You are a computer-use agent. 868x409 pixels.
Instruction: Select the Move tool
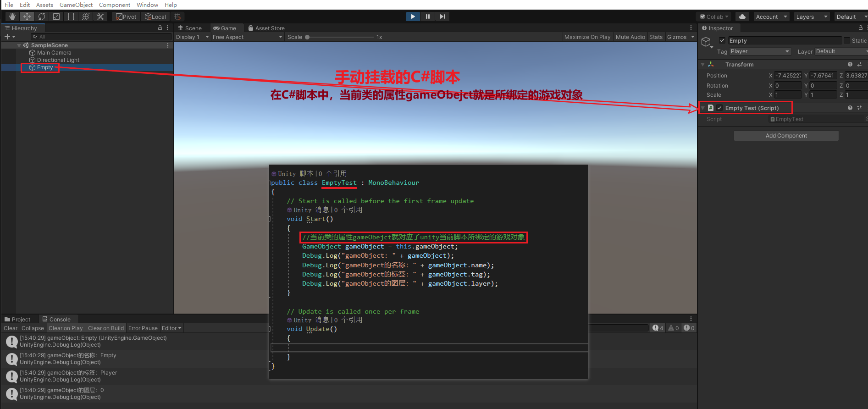click(27, 17)
